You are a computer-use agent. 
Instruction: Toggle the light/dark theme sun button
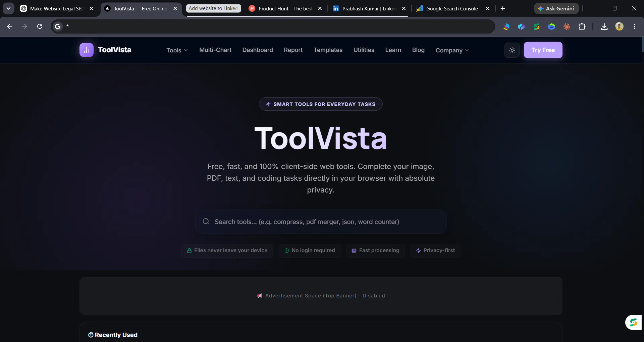pyautogui.click(x=512, y=50)
